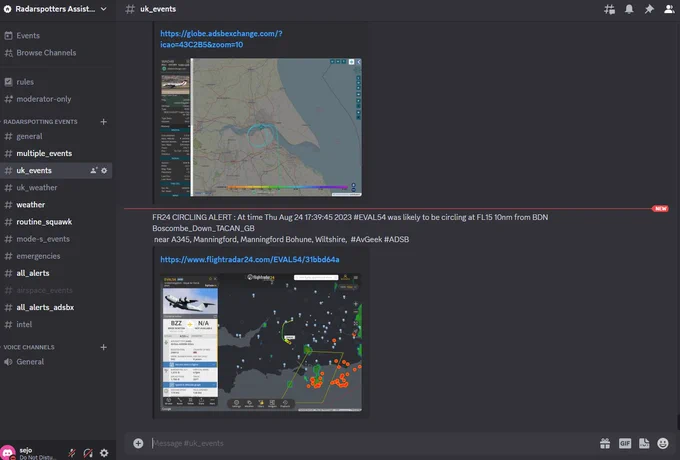
Task: Open the Threads icon in header
Action: (x=609, y=9)
